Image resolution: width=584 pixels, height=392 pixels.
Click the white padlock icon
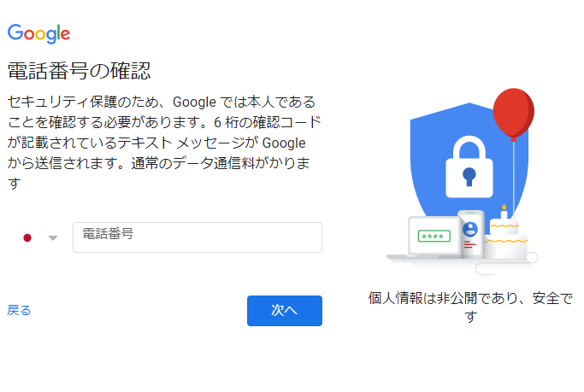pyautogui.click(x=469, y=165)
